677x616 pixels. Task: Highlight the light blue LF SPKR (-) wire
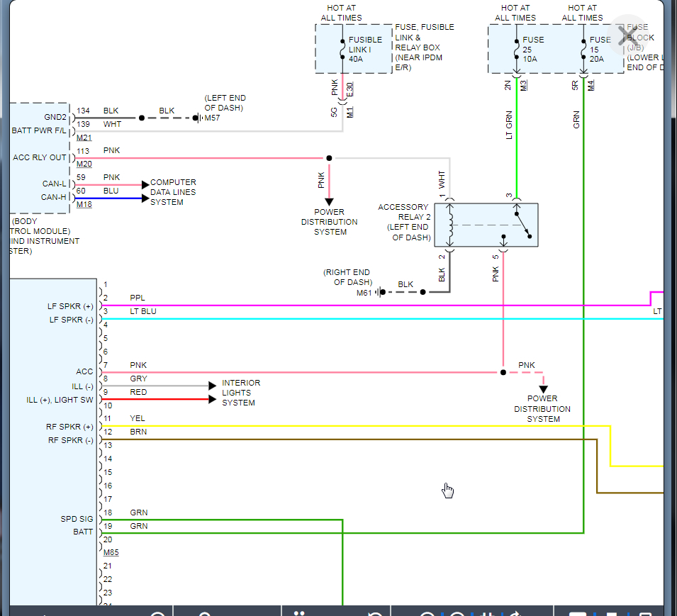click(354, 319)
